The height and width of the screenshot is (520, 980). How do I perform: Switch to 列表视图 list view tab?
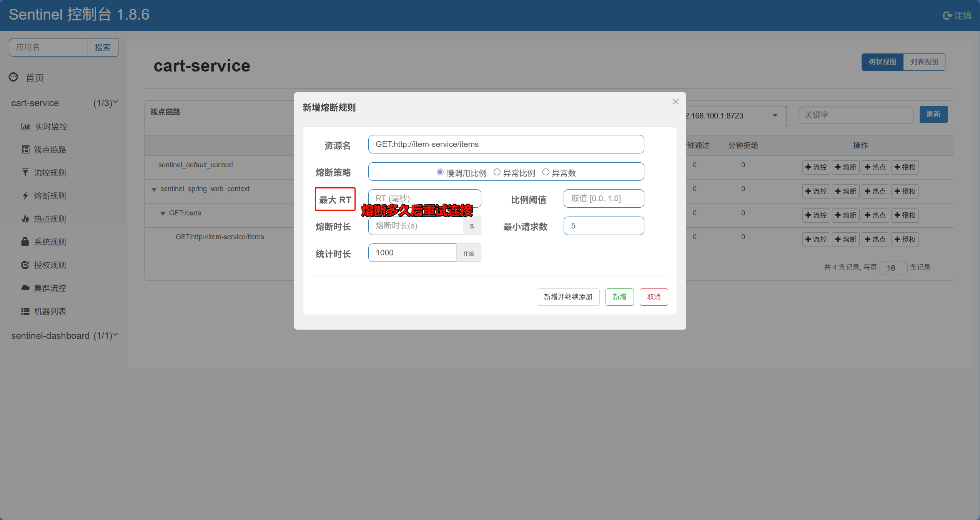point(924,62)
